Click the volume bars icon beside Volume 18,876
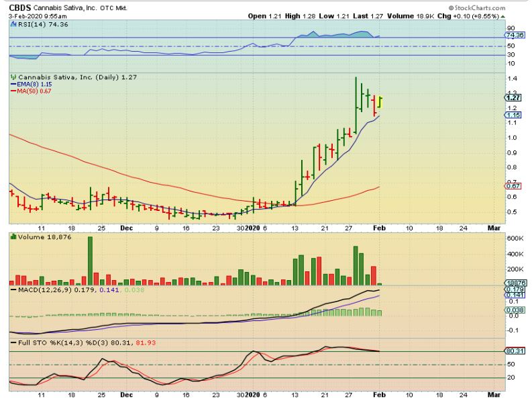This screenshot has width=532, height=403. [13, 237]
